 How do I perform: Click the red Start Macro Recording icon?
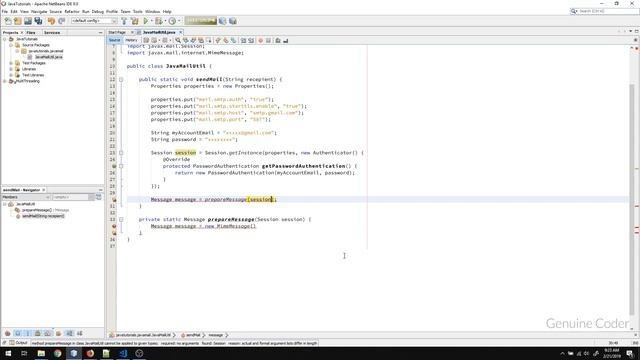[260, 40]
